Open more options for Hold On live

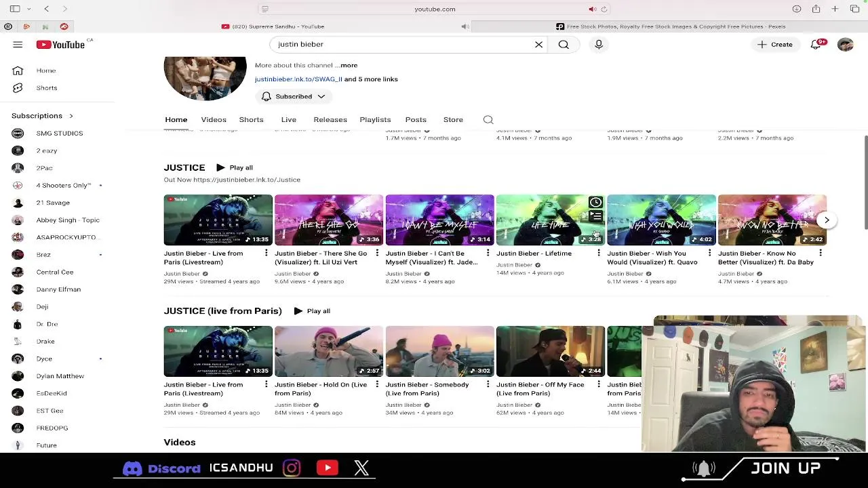click(x=377, y=385)
